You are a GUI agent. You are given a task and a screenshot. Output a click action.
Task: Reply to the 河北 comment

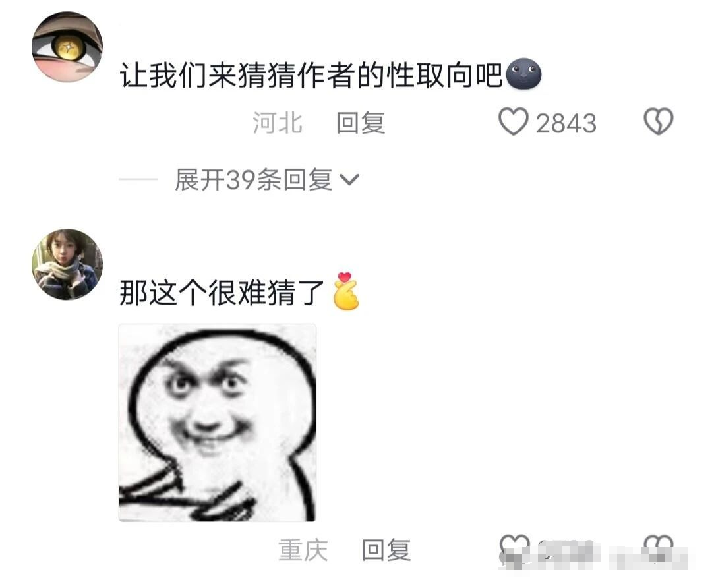coord(361,123)
